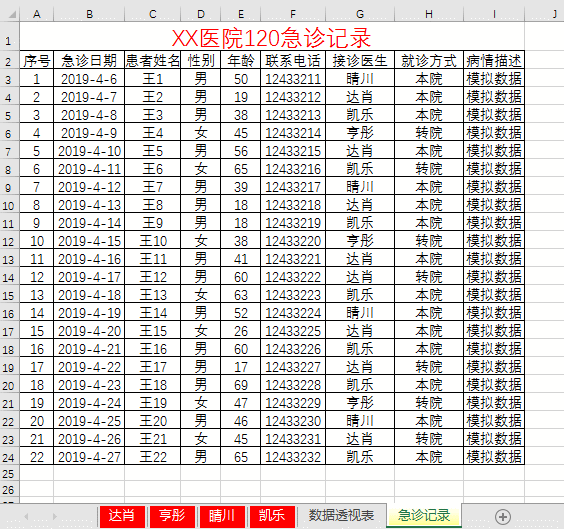Screen dimensions: 564x529
Task: Open the 亨彤 sheet tab
Action: pyautogui.click(x=172, y=516)
